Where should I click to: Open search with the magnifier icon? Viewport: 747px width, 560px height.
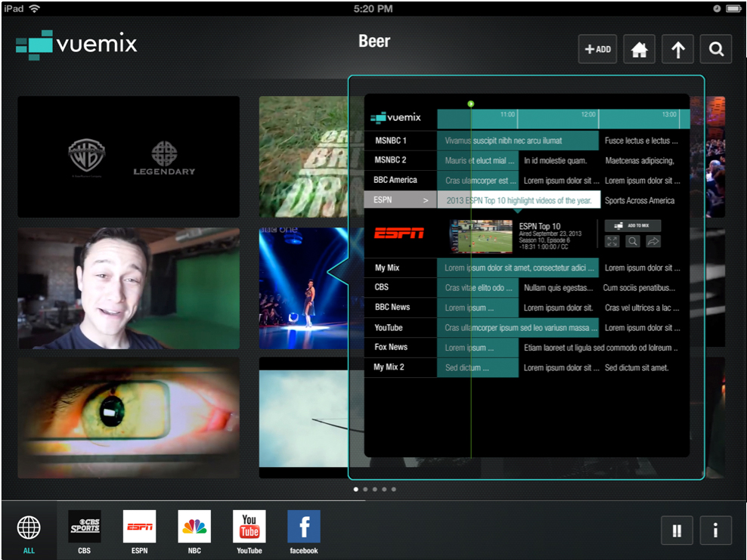tap(716, 49)
